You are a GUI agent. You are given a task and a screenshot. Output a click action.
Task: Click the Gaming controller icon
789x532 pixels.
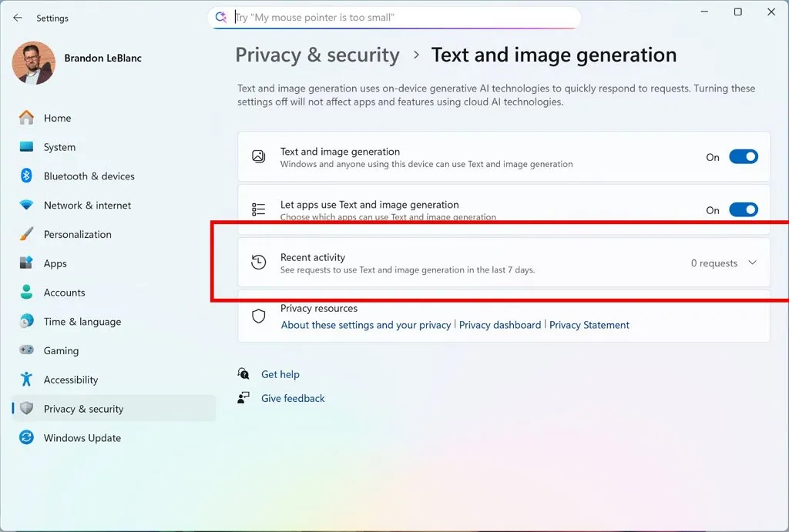pyautogui.click(x=25, y=350)
